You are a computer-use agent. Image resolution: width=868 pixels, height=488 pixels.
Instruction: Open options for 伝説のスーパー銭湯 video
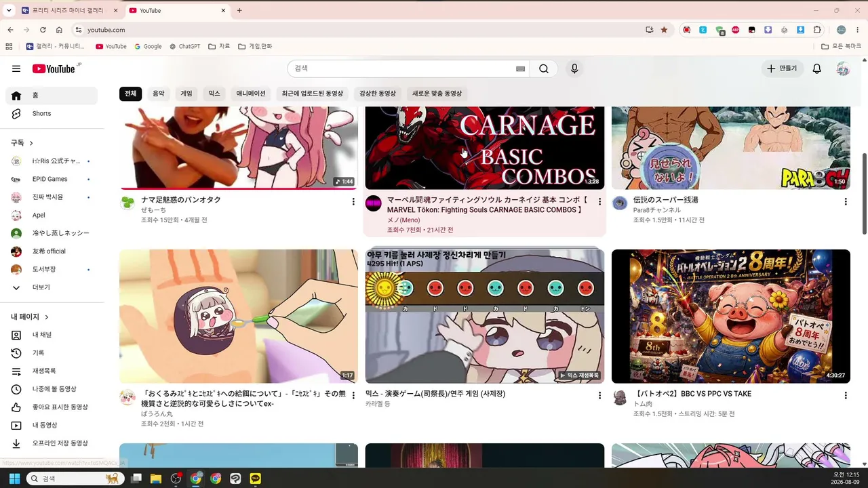[846, 201]
